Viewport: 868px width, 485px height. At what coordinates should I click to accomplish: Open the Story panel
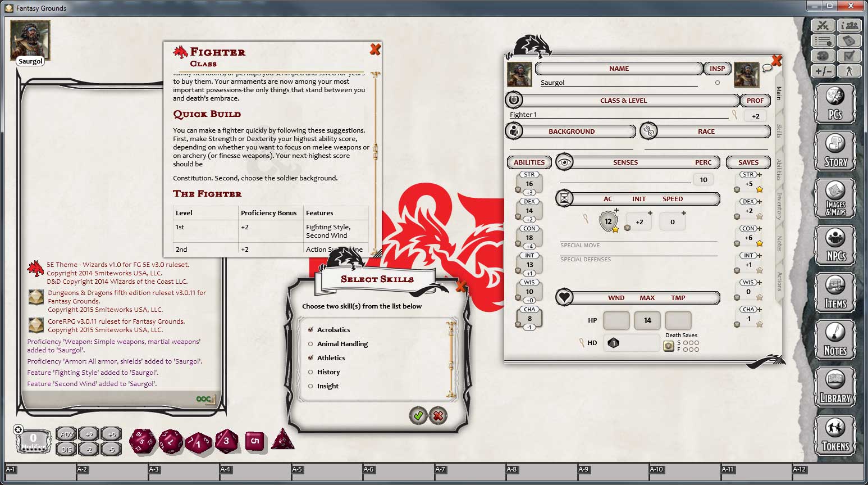[x=835, y=150]
